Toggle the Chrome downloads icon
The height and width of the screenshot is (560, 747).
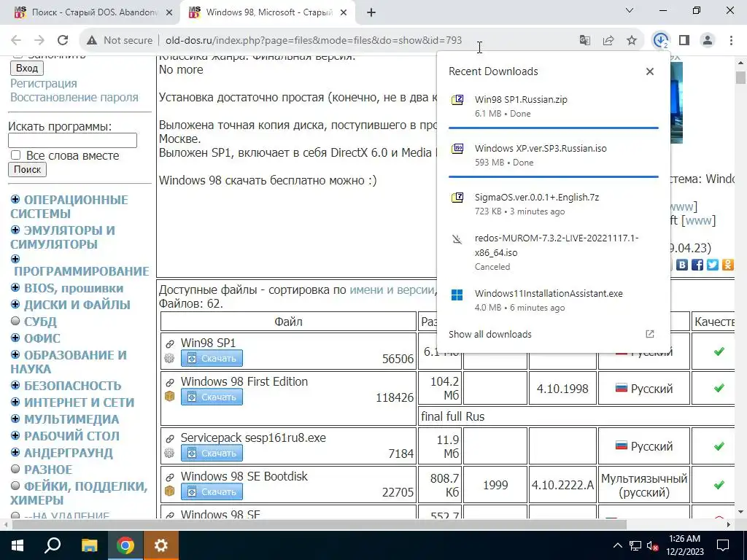[661, 41]
